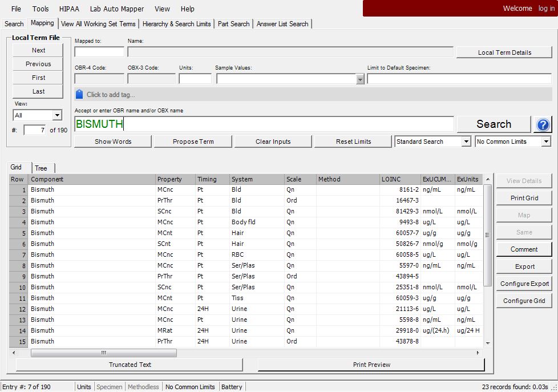Open the No Common Limits dropdown
This screenshot has height=392, width=558.
[x=513, y=142]
